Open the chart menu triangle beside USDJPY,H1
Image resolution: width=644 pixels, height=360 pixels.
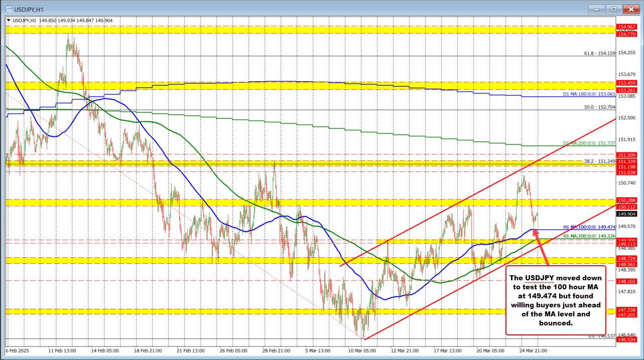click(10, 20)
